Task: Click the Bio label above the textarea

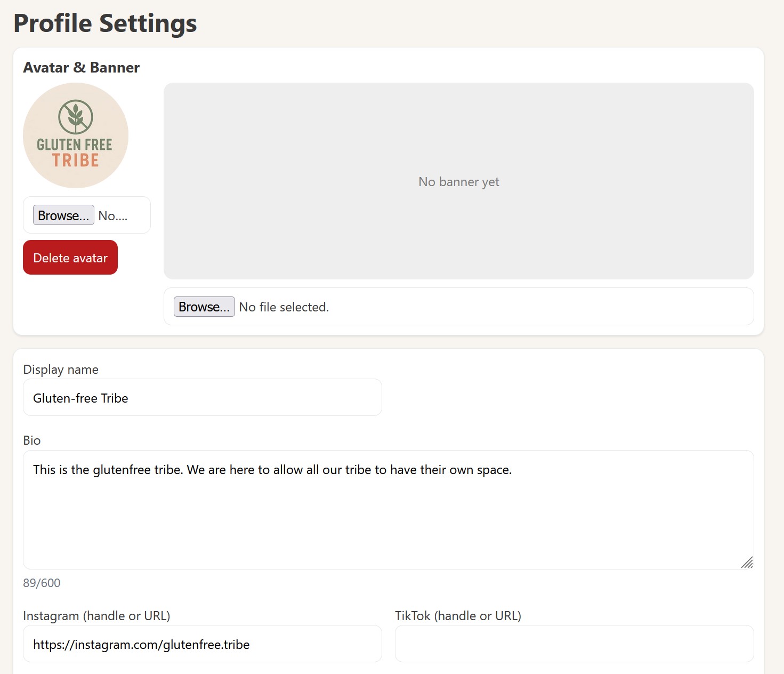Action: [32, 440]
